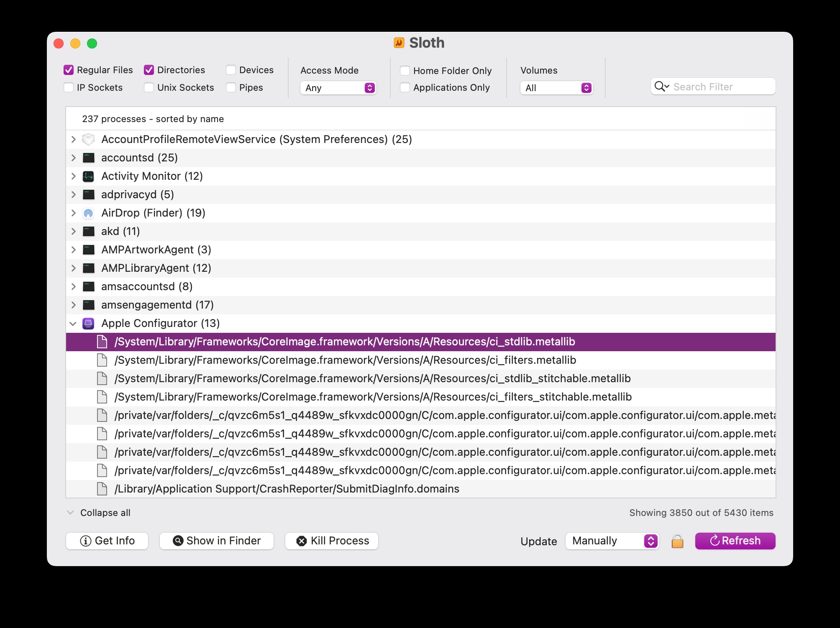Image resolution: width=840 pixels, height=628 pixels.
Task: Open the Volumes All dropdown
Action: 556,88
